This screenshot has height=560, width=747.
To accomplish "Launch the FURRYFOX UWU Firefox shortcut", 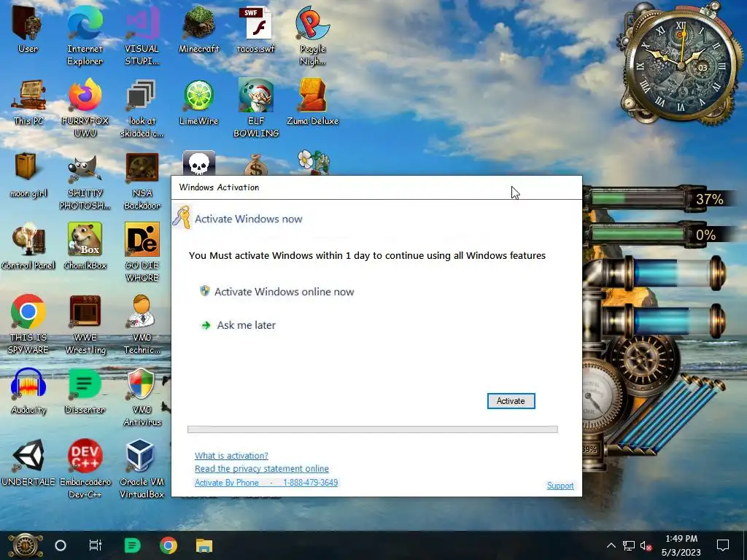I will coord(85,108).
